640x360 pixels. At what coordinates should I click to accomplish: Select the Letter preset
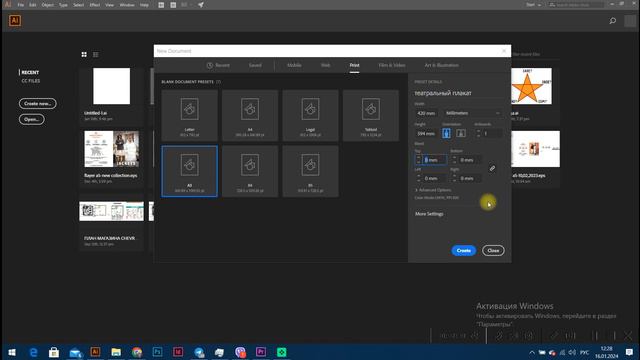tap(189, 116)
